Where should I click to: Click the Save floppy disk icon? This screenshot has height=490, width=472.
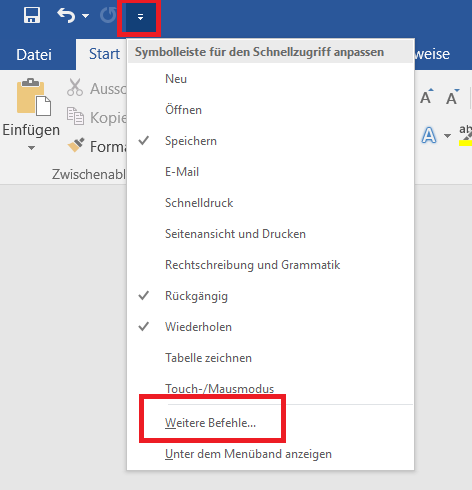pos(32,15)
